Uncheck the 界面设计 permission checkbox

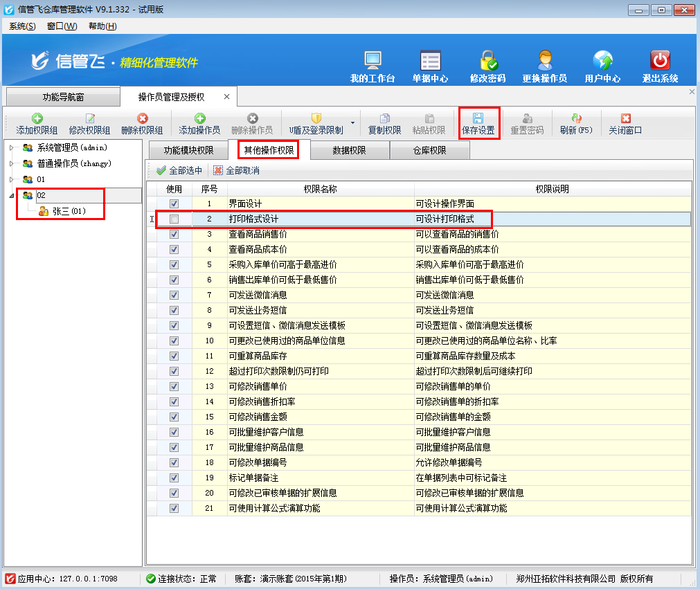[x=174, y=203]
